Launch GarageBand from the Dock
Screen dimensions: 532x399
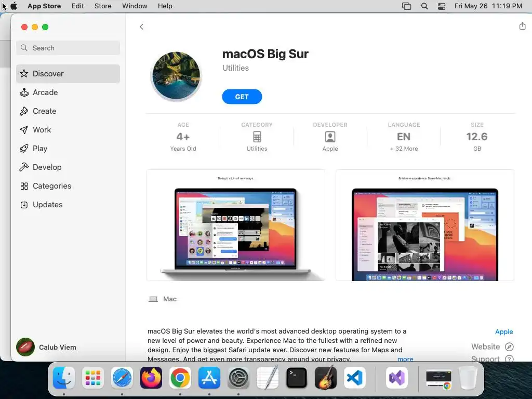(x=326, y=378)
